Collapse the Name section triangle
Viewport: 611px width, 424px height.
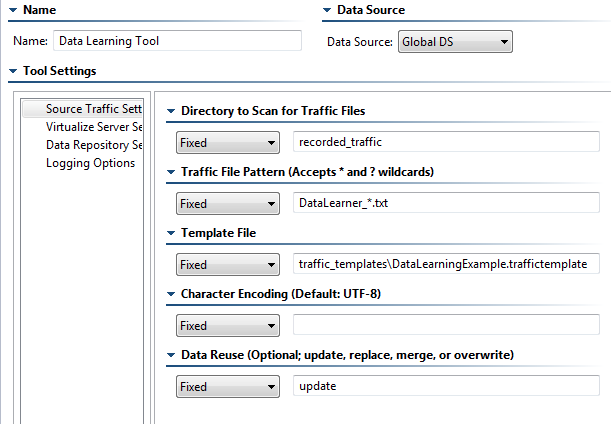[x=13, y=10]
